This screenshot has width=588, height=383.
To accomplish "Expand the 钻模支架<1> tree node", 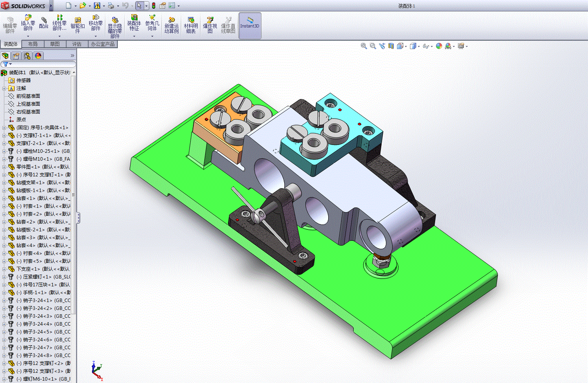I will [4, 183].
